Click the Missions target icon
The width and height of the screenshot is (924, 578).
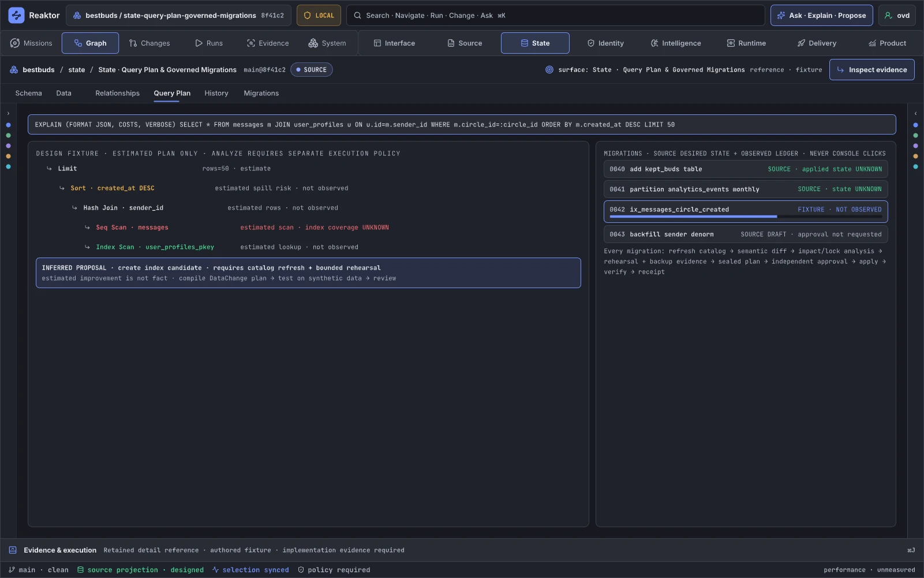(15, 43)
